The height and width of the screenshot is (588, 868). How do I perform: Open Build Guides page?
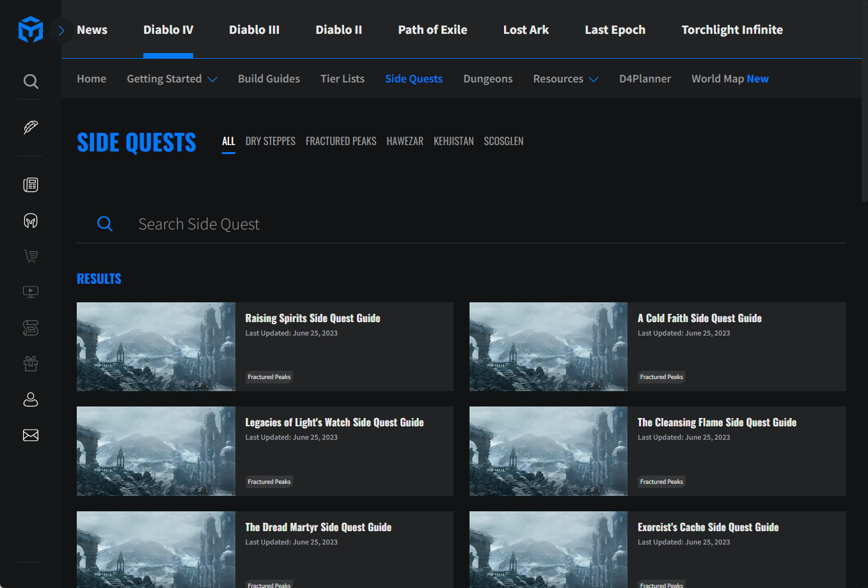269,79
